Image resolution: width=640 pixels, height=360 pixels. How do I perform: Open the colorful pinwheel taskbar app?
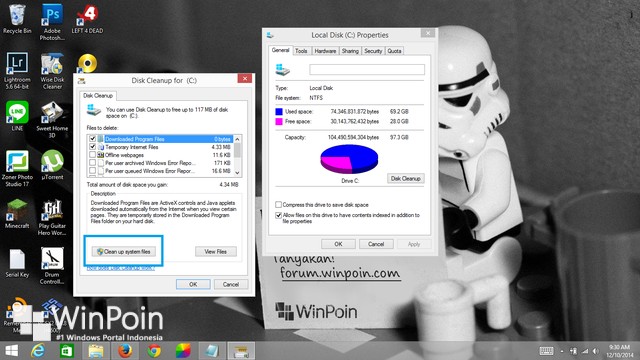(183, 351)
